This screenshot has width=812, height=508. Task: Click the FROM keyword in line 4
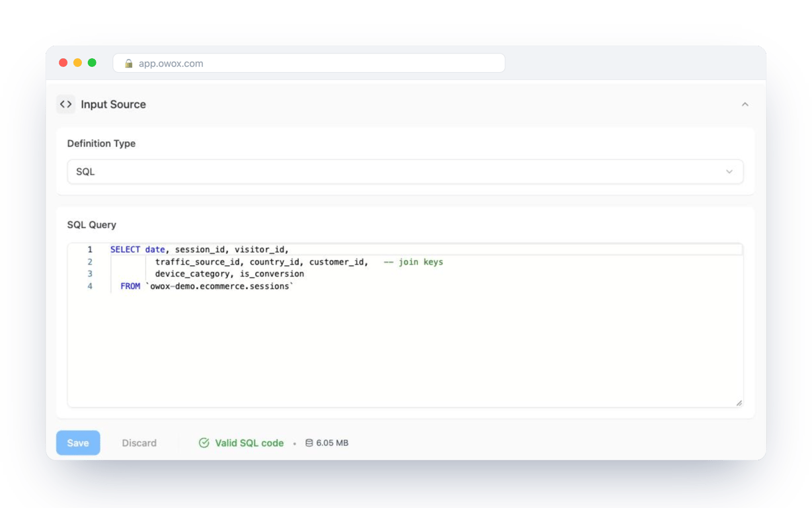[x=130, y=286]
